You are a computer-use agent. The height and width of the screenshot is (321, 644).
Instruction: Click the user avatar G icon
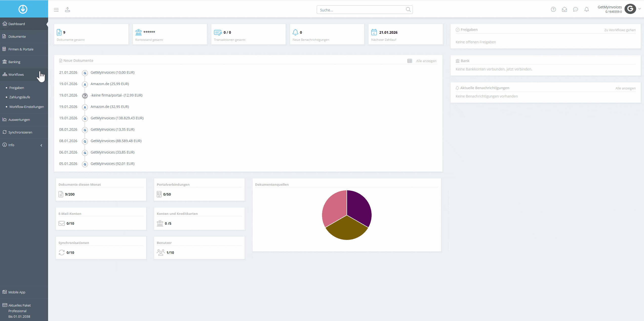coord(630,9)
